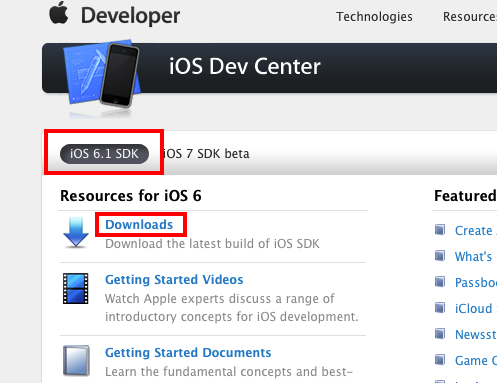Open the Technologies menu
The width and height of the screenshot is (497, 383).
(x=374, y=17)
